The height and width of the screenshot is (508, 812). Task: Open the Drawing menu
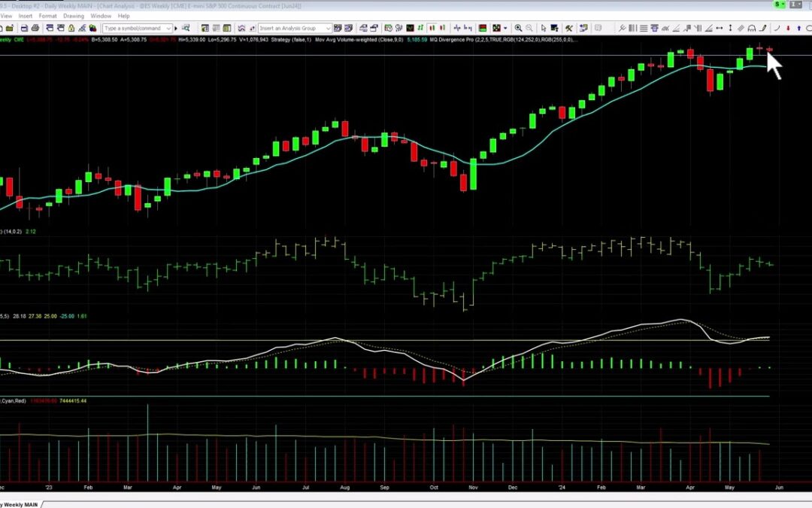click(74, 15)
